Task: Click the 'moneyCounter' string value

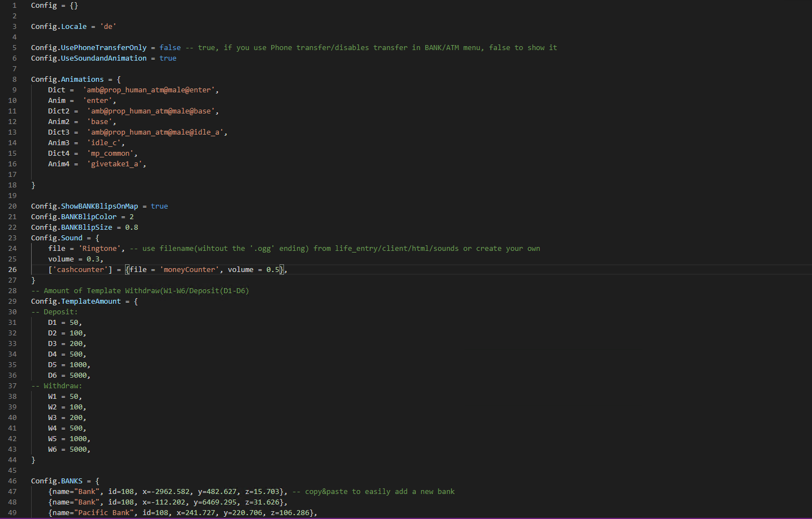Action: [x=190, y=270]
